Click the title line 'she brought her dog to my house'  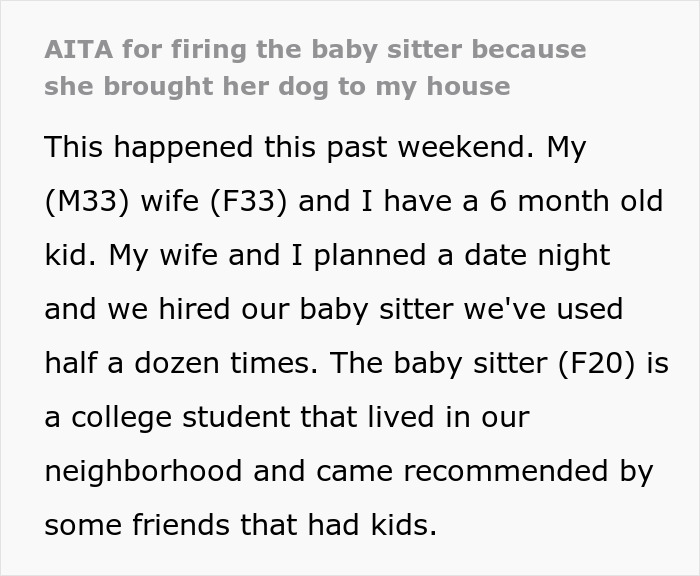(277, 86)
